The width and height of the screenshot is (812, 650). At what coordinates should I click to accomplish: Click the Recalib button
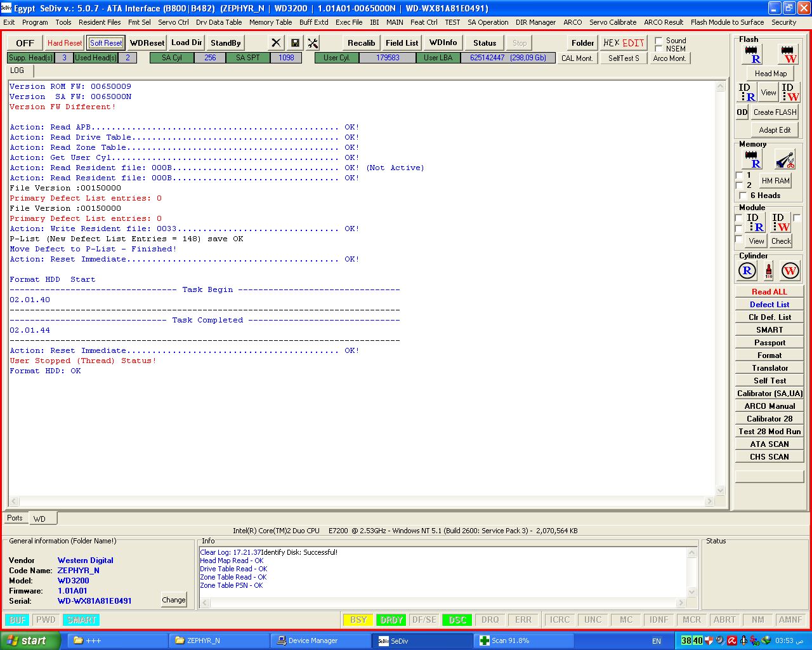(362, 43)
